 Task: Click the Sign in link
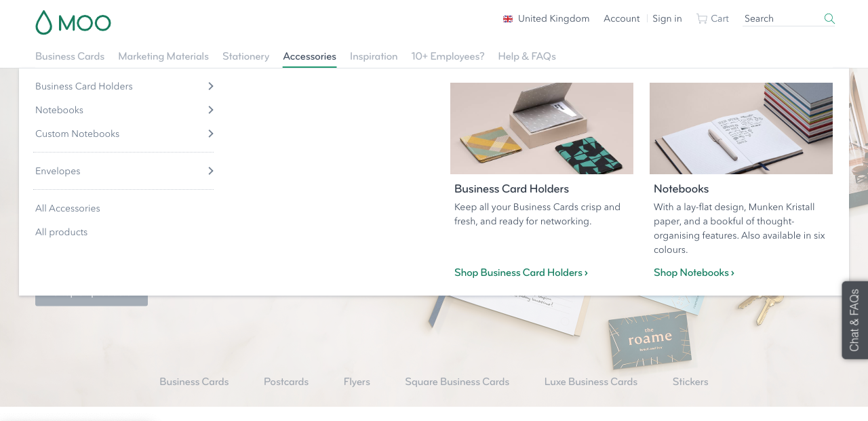coord(667,18)
